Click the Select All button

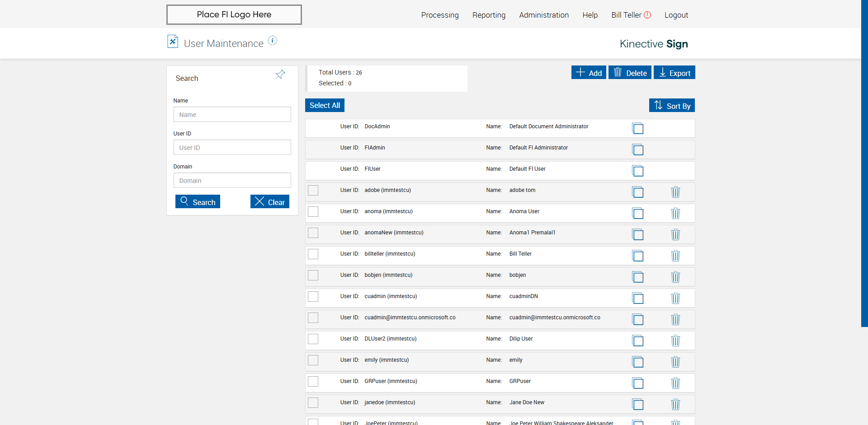[x=325, y=105]
